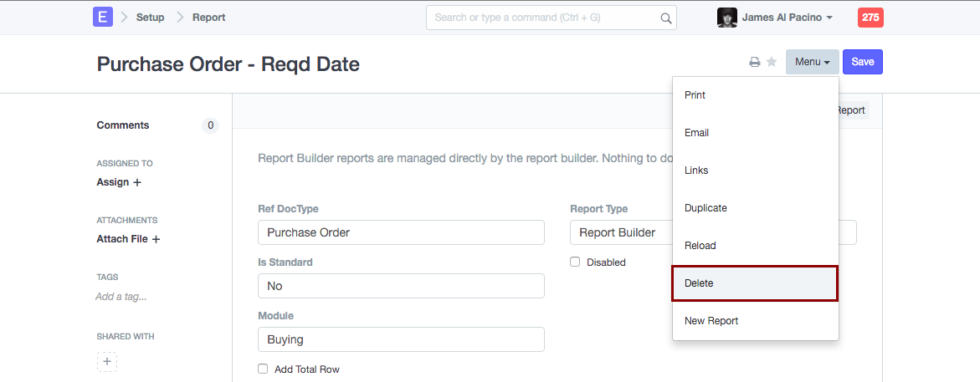Viewport: 980px width, 382px height.
Task: Click the Add a tag field
Action: 121,297
